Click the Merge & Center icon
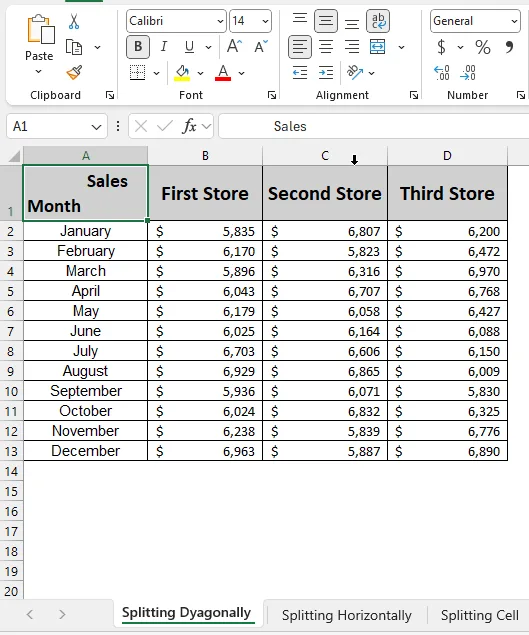The image size is (529, 635). (x=378, y=47)
